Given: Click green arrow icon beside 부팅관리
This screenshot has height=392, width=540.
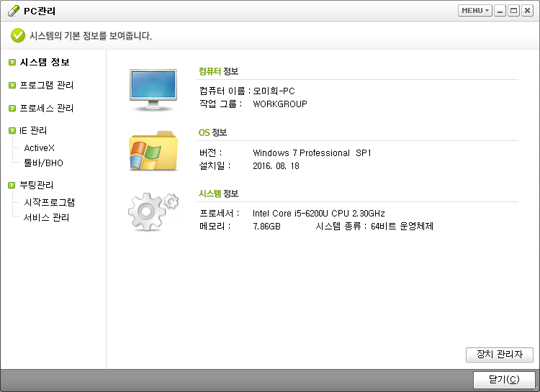Looking at the screenshot, I should (12, 185).
